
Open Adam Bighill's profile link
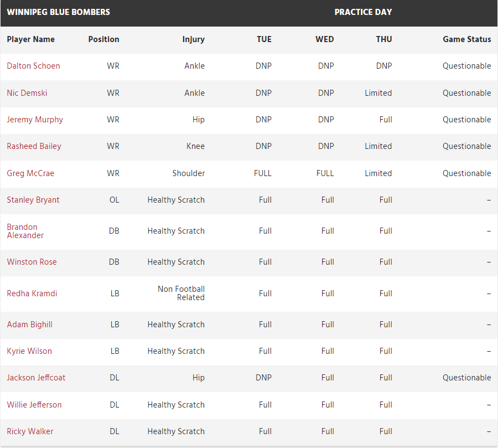[29, 325]
